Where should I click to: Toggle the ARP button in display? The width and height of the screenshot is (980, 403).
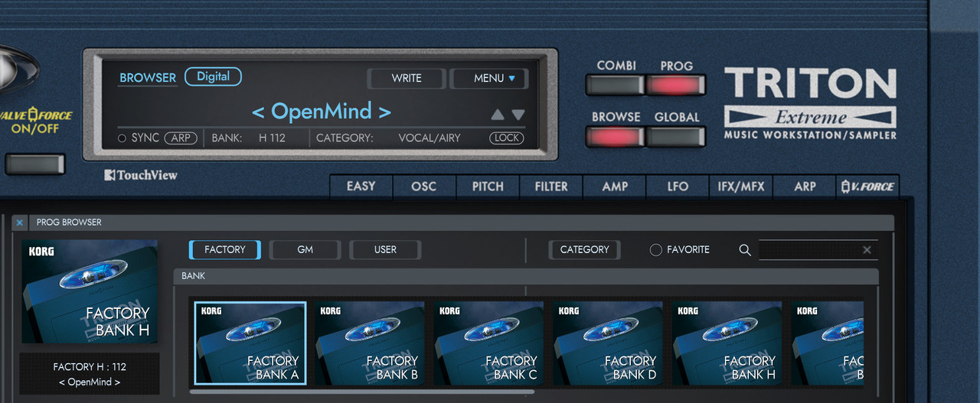pos(181,138)
